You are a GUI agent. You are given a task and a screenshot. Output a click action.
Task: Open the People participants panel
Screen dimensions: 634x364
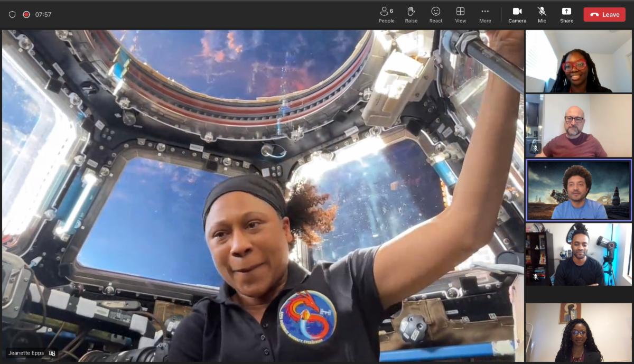(x=386, y=14)
